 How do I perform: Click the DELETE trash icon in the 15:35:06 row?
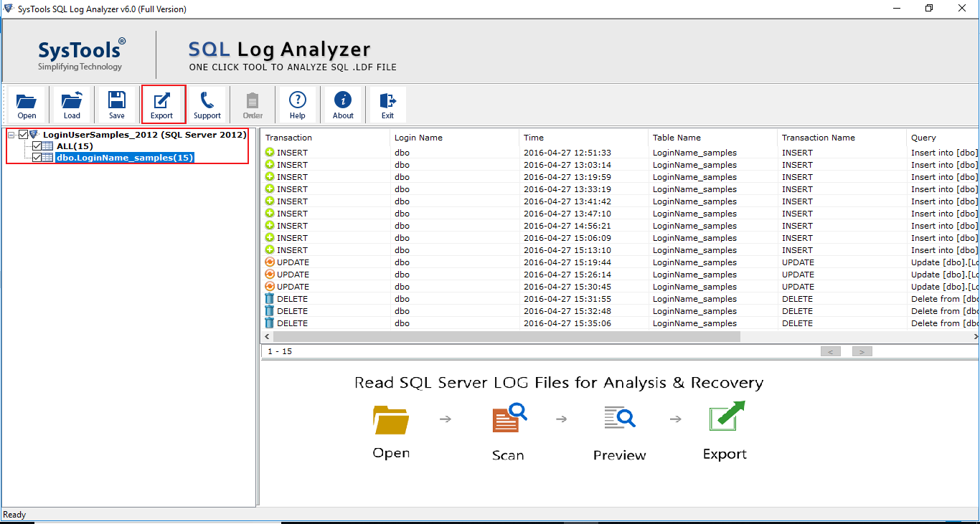click(x=270, y=323)
